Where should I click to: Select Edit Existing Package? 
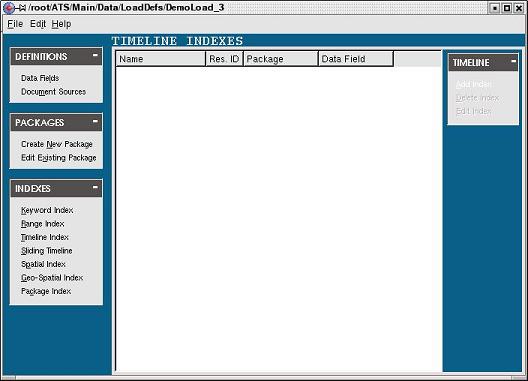pyautogui.click(x=59, y=158)
